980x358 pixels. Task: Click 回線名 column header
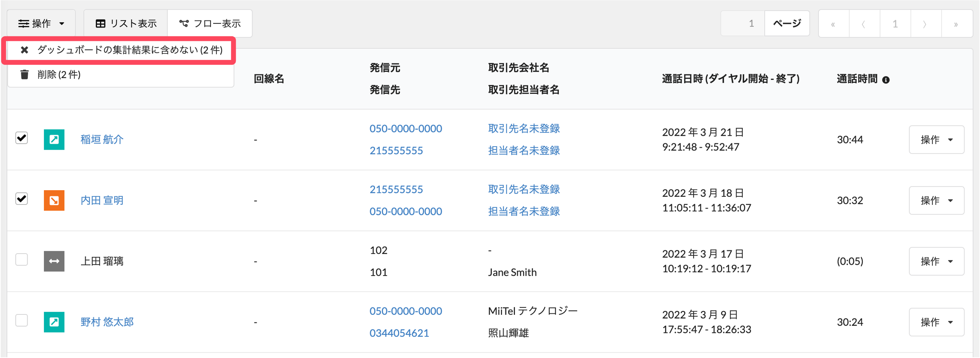point(269,79)
